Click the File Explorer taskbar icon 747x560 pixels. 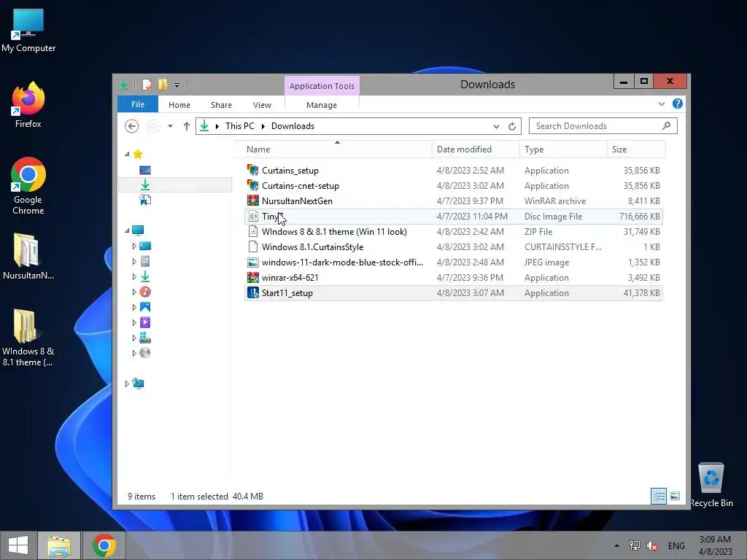[59, 545]
